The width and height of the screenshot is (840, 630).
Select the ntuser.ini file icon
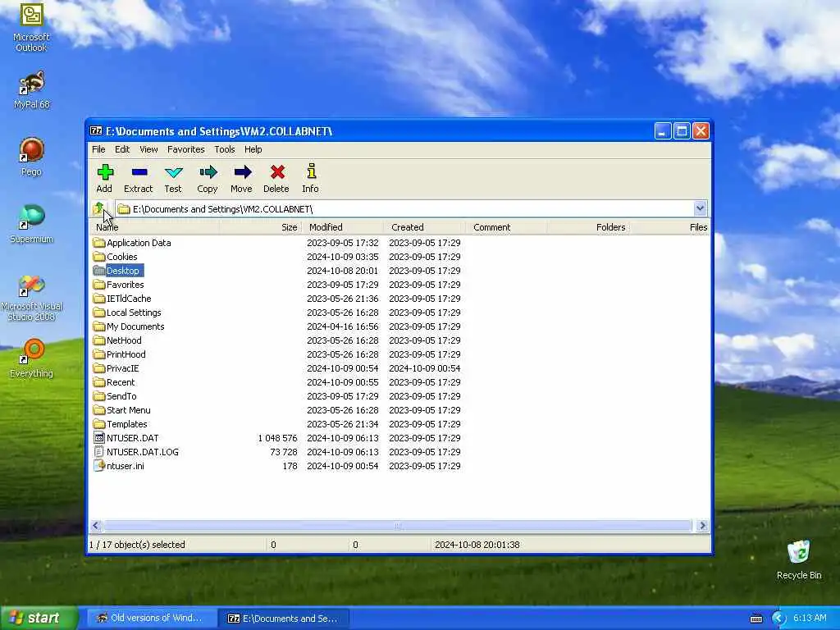coord(98,466)
